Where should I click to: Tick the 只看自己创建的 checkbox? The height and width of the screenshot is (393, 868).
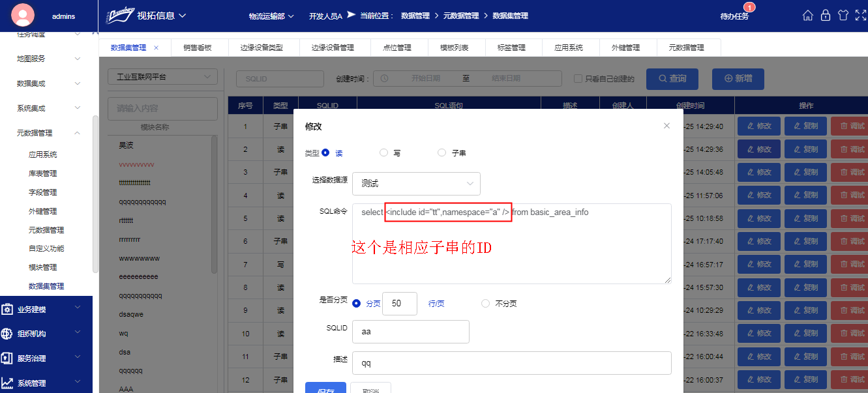578,79
